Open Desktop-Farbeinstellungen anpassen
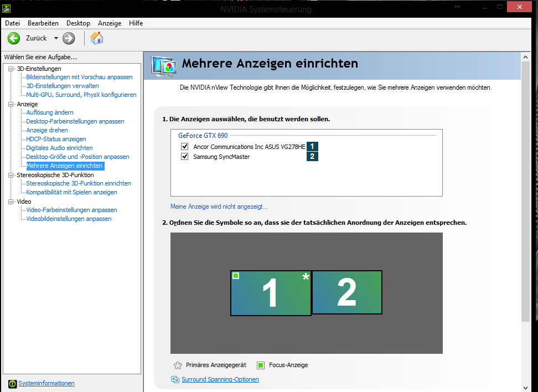538x392 pixels. 75,121
